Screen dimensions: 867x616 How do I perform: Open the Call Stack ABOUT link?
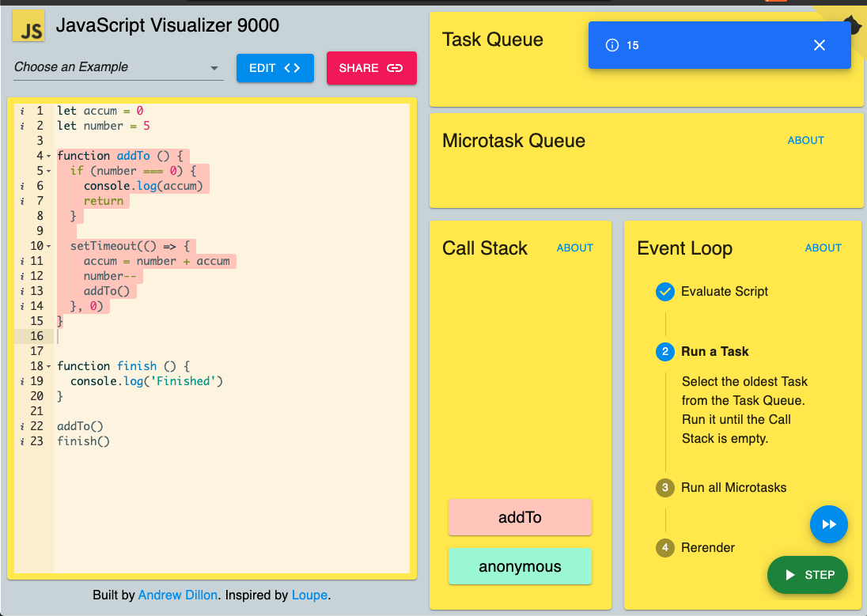(x=574, y=248)
